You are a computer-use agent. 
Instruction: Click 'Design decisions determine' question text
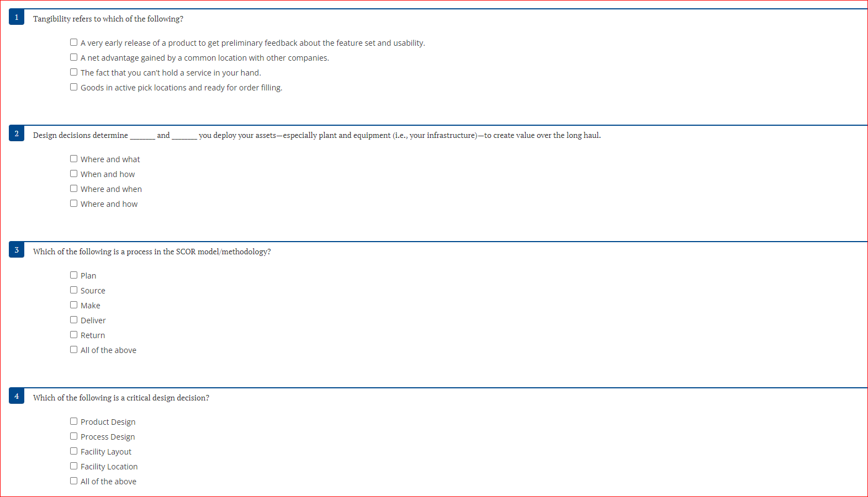click(x=317, y=135)
